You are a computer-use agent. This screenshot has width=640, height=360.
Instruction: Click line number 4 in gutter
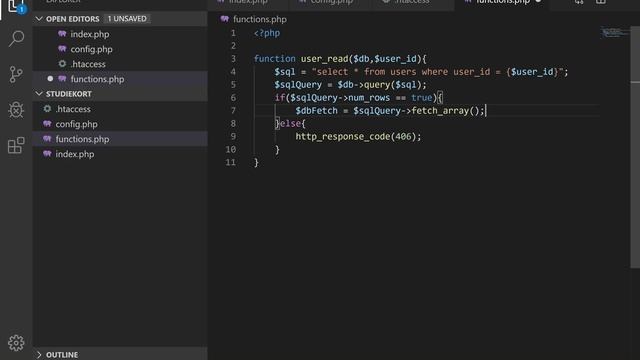coord(233,72)
